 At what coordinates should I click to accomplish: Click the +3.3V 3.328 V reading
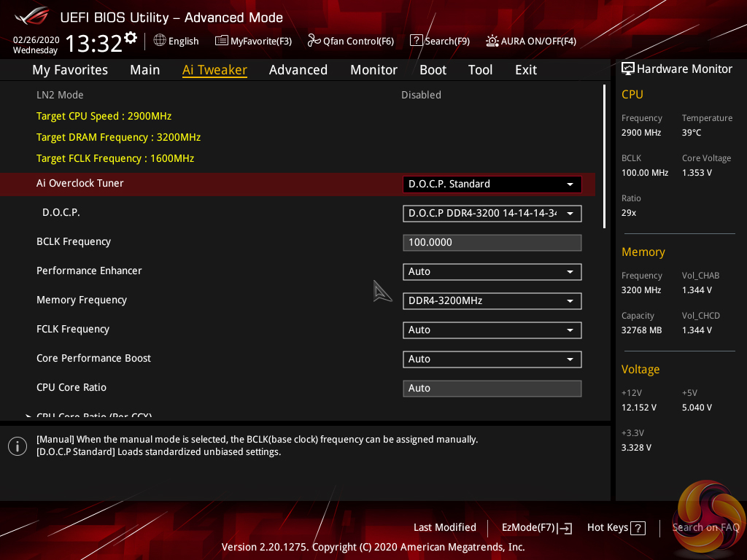tap(636, 448)
